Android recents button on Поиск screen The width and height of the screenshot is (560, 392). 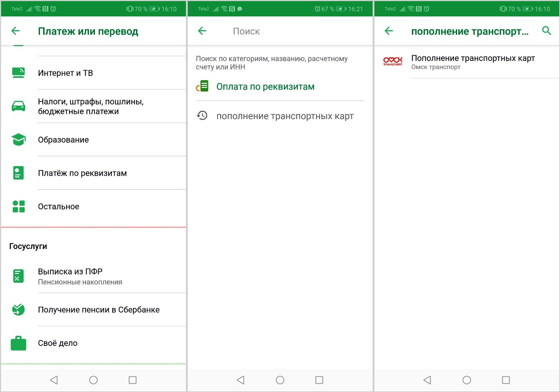(x=319, y=380)
